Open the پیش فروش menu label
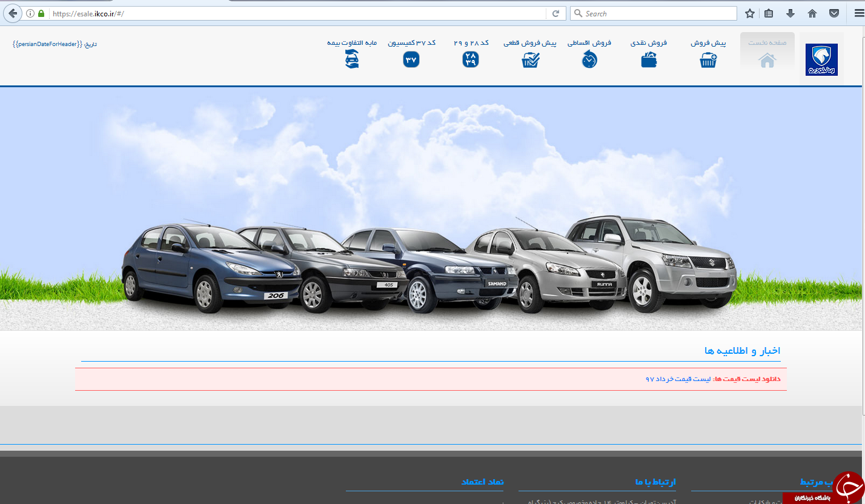The width and height of the screenshot is (865, 504). tap(708, 42)
